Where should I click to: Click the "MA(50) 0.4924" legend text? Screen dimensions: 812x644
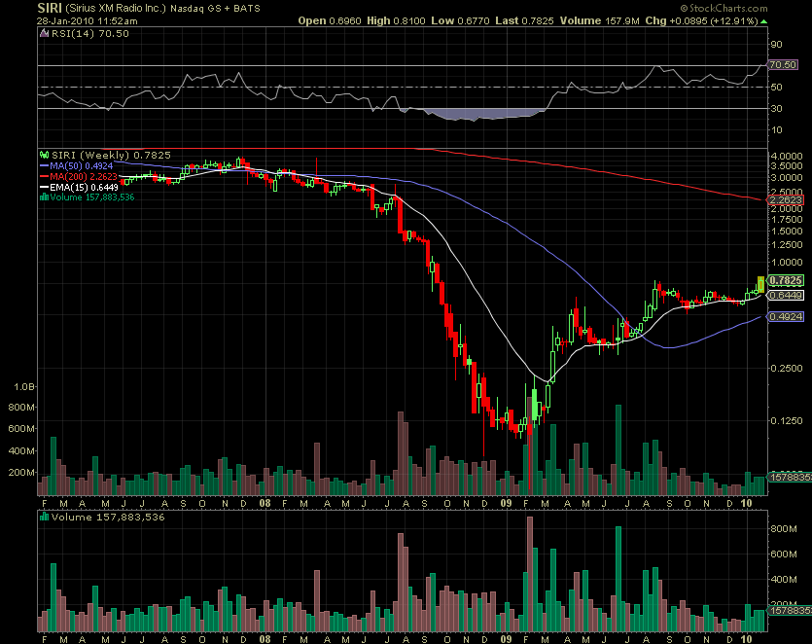(x=82, y=166)
